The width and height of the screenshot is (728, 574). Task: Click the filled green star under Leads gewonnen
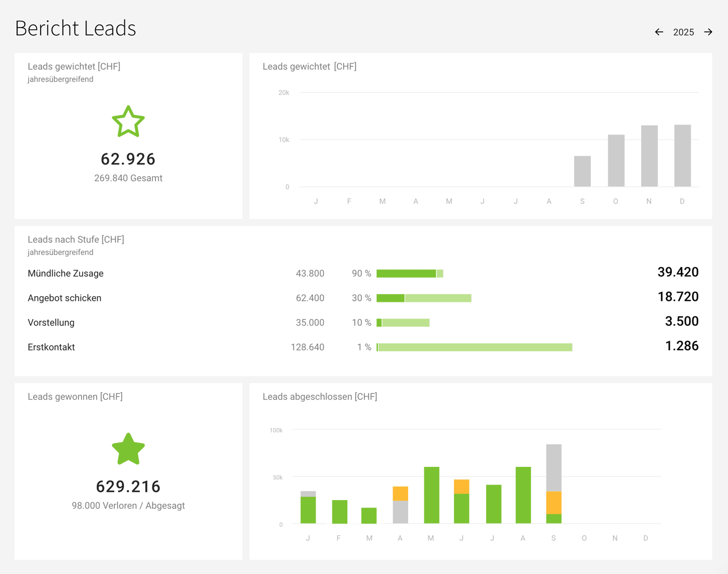pyautogui.click(x=128, y=449)
